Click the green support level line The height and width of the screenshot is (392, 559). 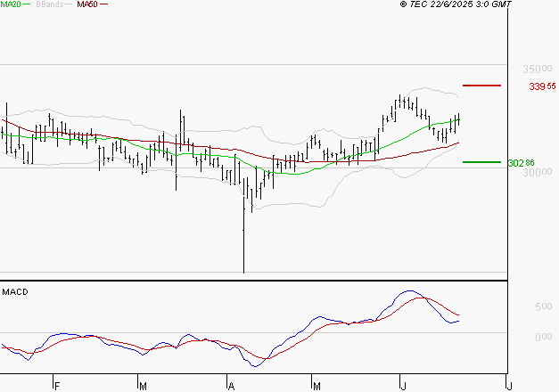[481, 162]
